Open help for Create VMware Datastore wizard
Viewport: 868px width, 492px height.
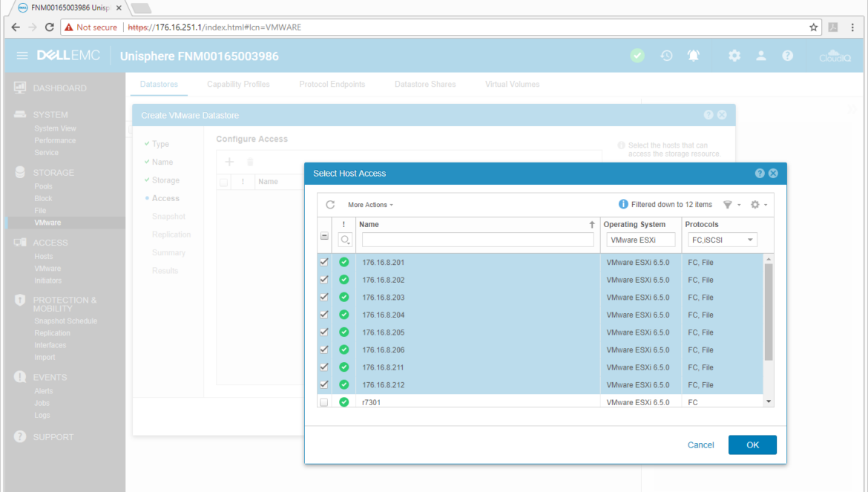tap(708, 114)
